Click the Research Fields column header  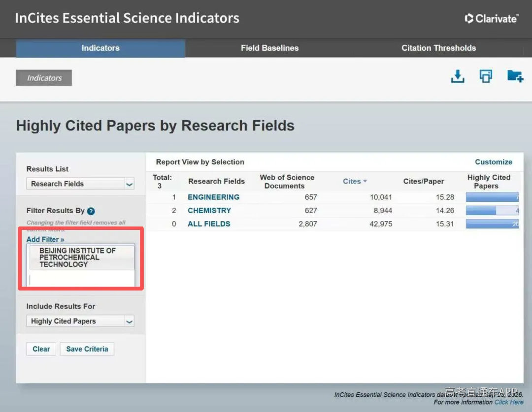click(x=216, y=182)
